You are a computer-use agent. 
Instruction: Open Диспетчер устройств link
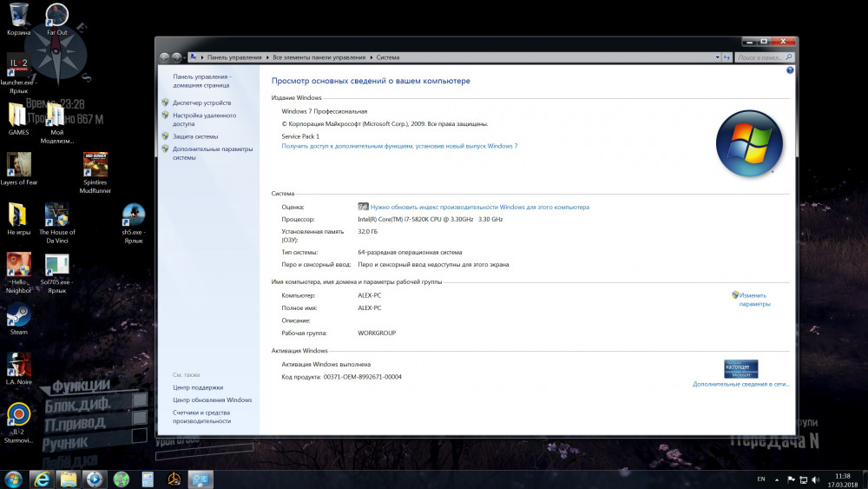201,102
